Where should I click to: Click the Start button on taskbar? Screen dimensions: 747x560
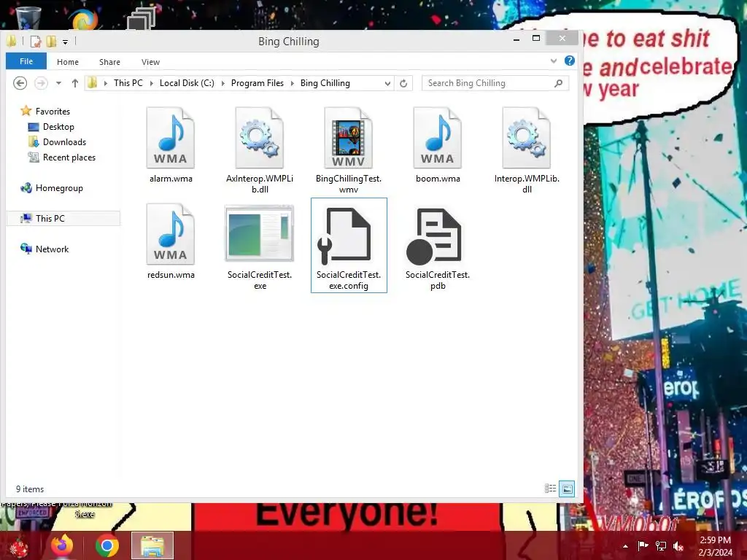[19, 547]
